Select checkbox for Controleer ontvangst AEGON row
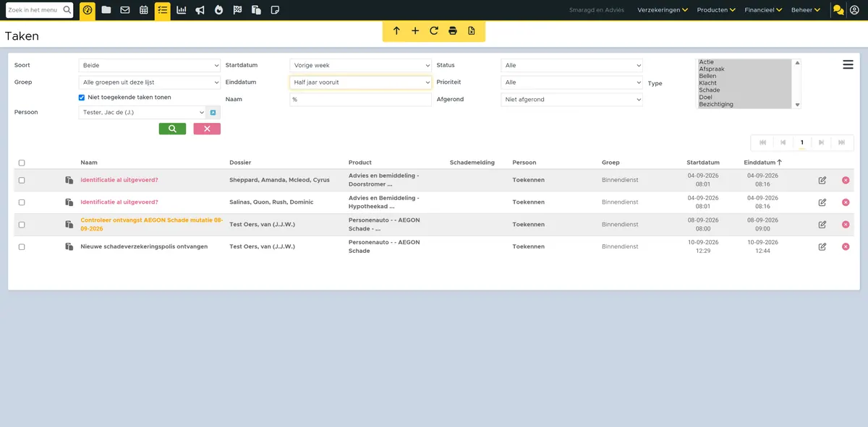Image resolution: width=868 pixels, height=427 pixels. [22, 225]
